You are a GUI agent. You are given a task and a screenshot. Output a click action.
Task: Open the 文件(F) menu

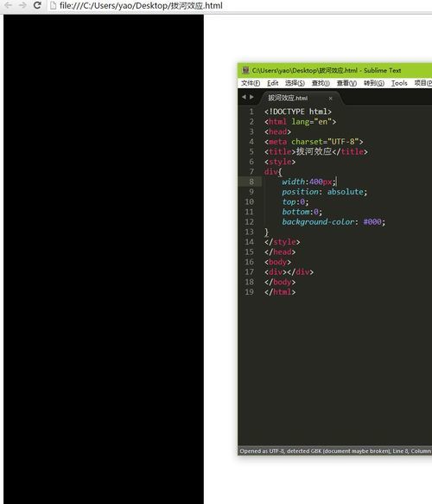pyautogui.click(x=251, y=83)
